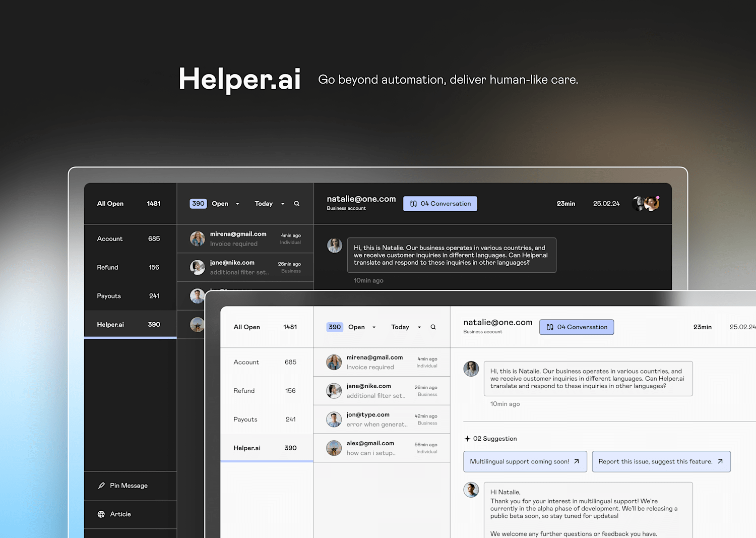Screen dimensions: 756x538
Task: Click agent avatar beside Hi Natalie reply
Action: tap(471, 490)
